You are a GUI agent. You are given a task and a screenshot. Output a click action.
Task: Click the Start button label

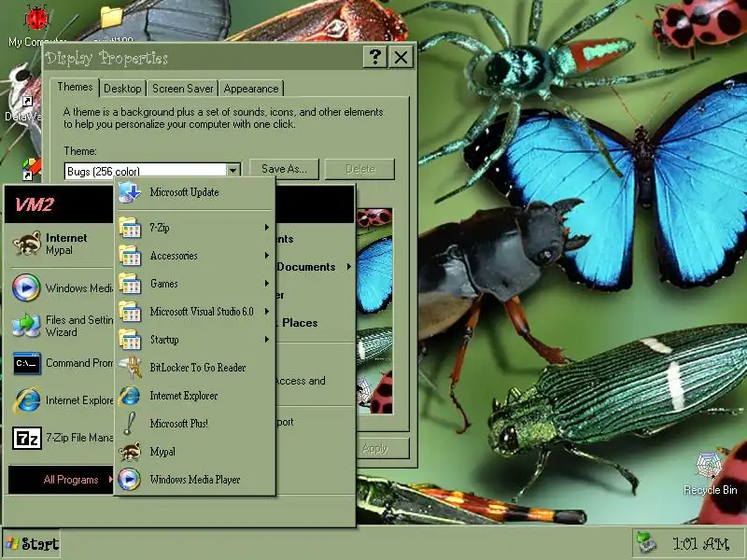[x=40, y=544]
